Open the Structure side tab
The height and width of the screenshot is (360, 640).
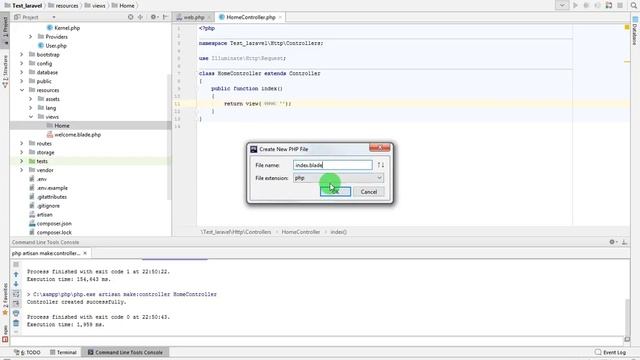(x=5, y=71)
